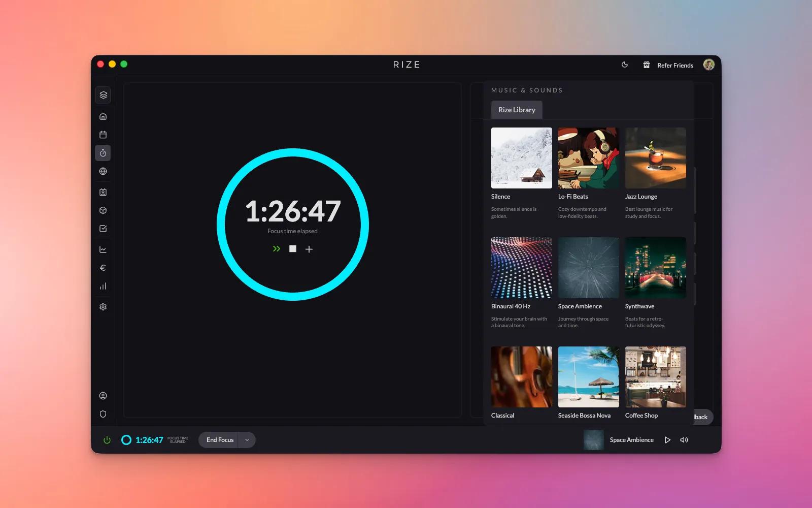Mute the sound with speaker icon
Screen dimensions: 812x508
684,440
